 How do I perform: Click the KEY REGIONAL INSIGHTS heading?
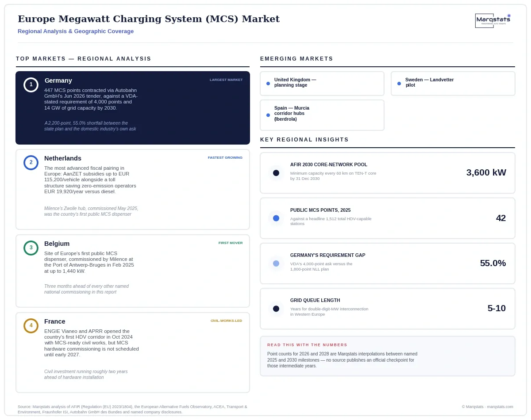[304, 140]
